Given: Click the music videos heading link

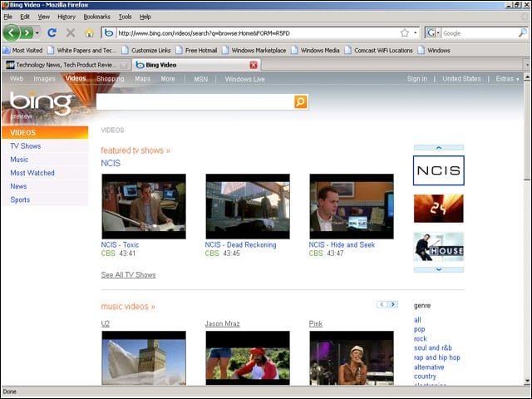Looking at the screenshot, I should [x=128, y=307].
